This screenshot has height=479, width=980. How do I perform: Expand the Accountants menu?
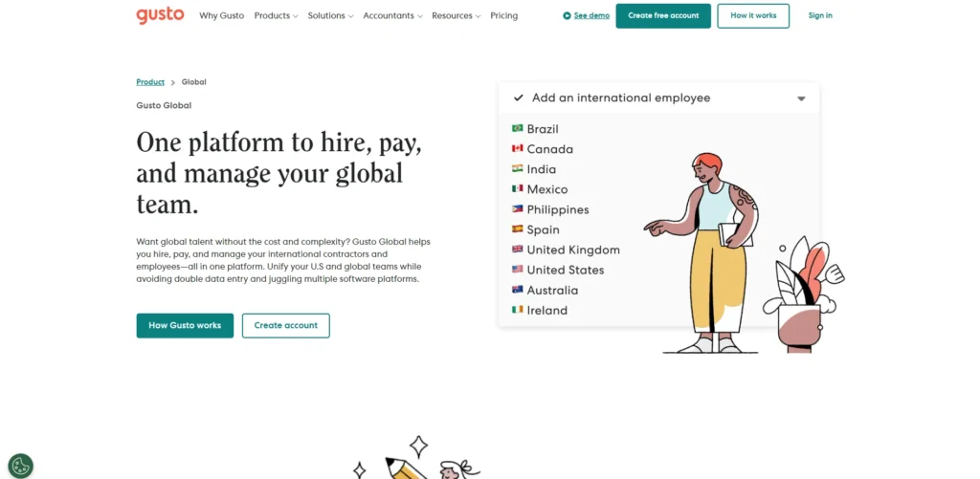[392, 15]
